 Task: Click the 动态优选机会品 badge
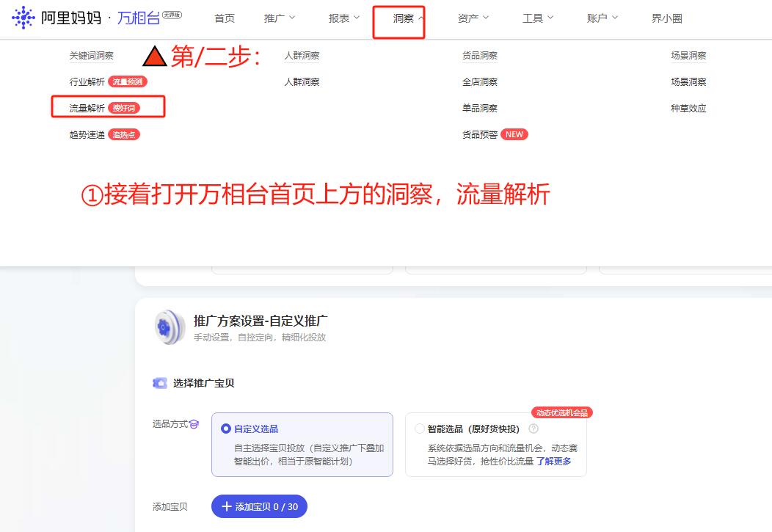[x=562, y=412]
